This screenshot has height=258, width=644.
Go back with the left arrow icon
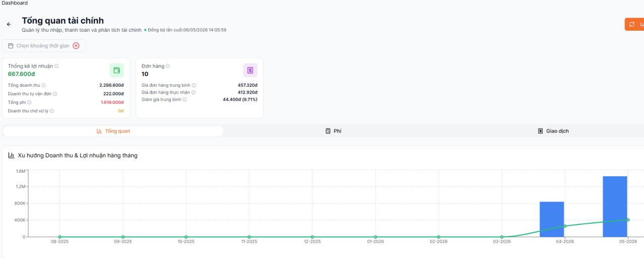pyautogui.click(x=9, y=25)
